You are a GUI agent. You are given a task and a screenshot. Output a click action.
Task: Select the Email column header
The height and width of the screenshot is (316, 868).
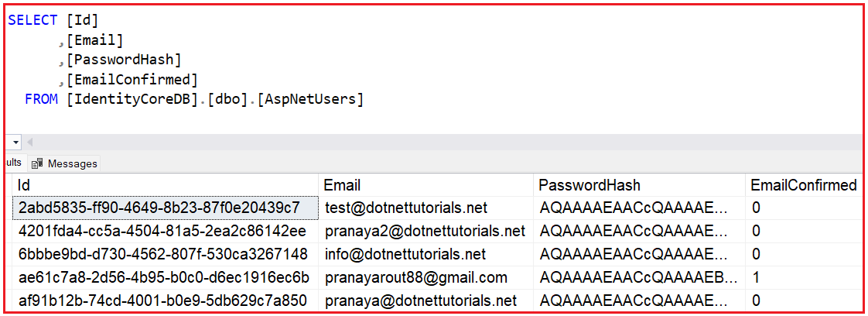[x=426, y=184]
